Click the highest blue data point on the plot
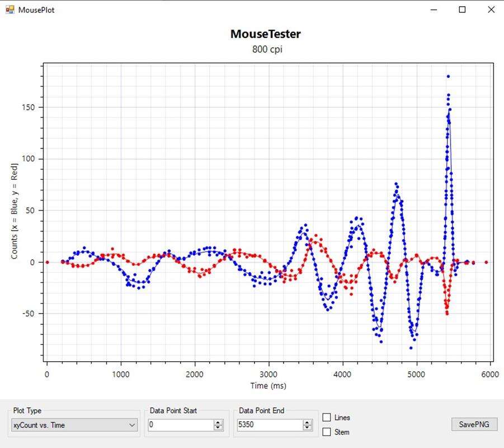Image resolution: width=504 pixels, height=448 pixels. point(448,76)
